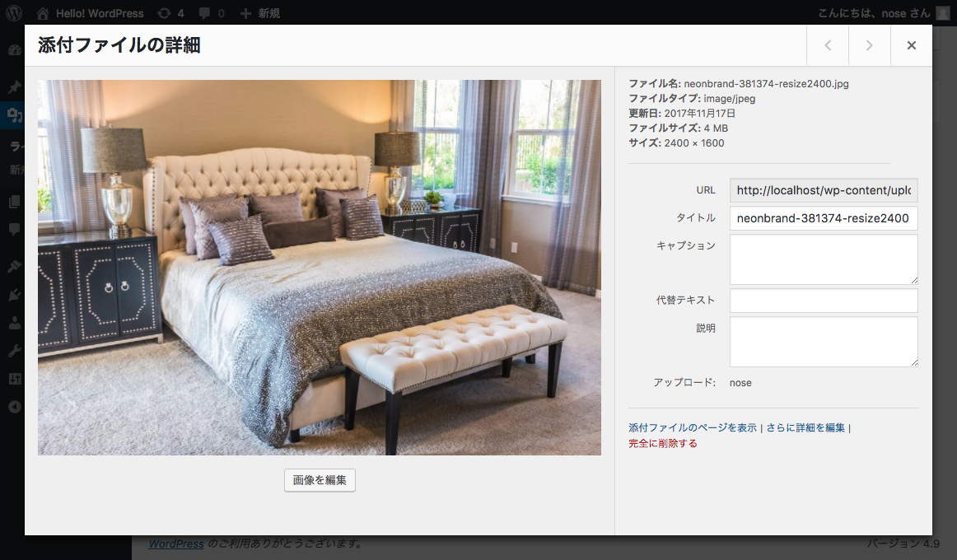The height and width of the screenshot is (560, 957).
Task: Click the 更新日 2017年11月17日 text
Action: pos(683,113)
